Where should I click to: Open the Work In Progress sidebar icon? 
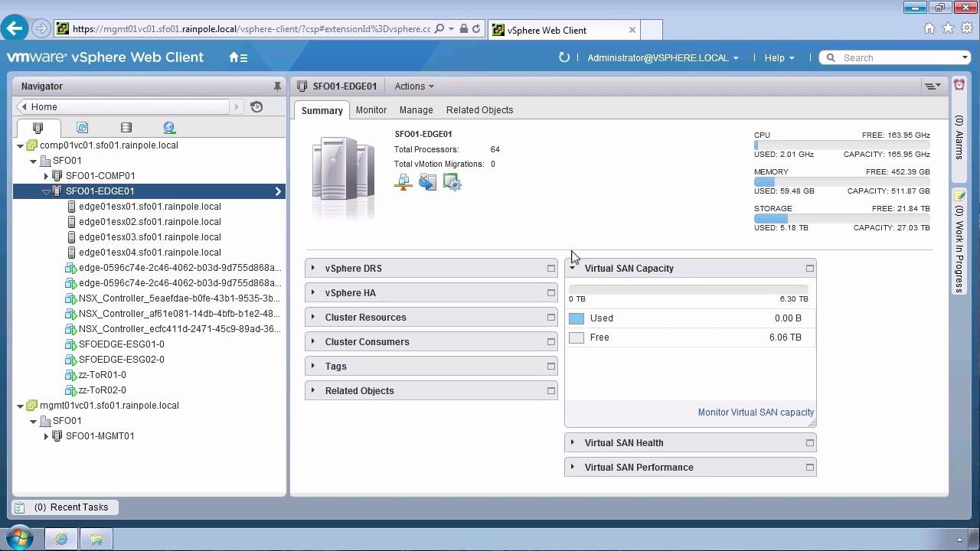click(x=959, y=197)
